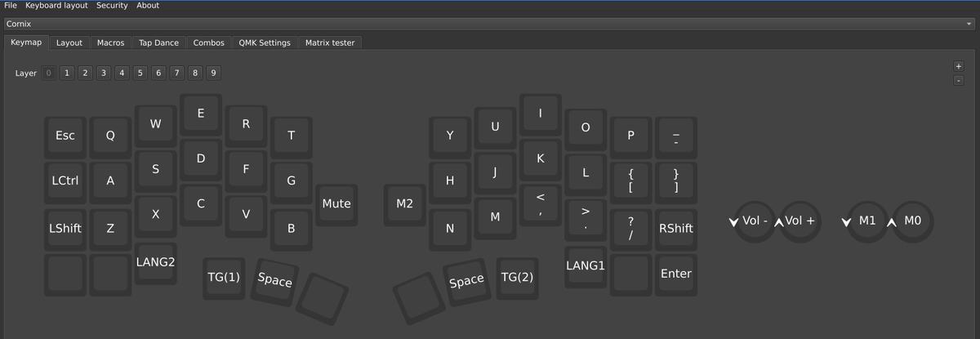Select the Keymap tab

[x=26, y=42]
